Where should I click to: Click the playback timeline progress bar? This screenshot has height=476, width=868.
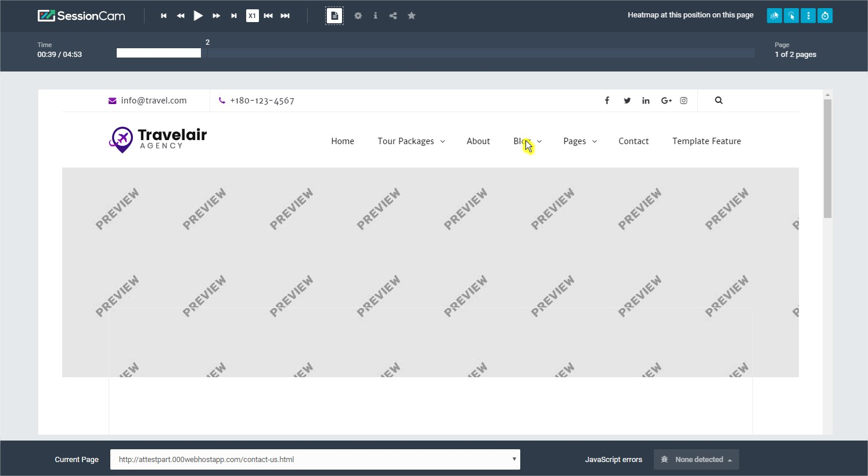pyautogui.click(x=435, y=53)
